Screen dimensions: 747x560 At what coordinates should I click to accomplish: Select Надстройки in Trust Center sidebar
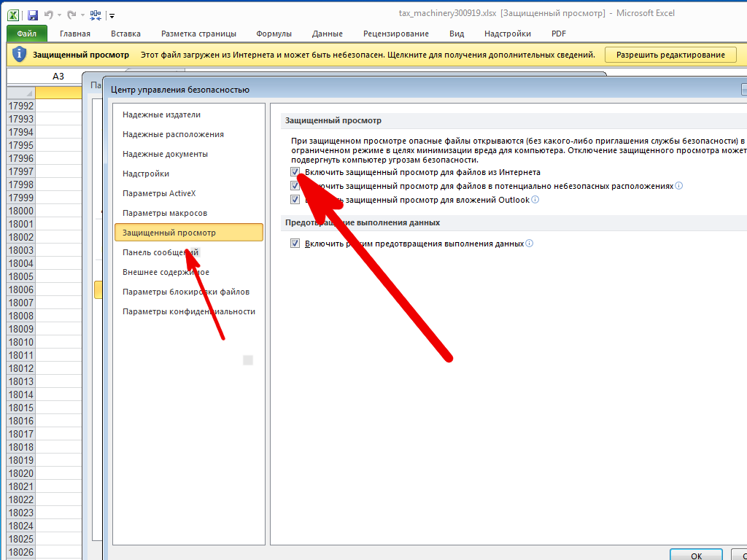[x=189, y=174]
